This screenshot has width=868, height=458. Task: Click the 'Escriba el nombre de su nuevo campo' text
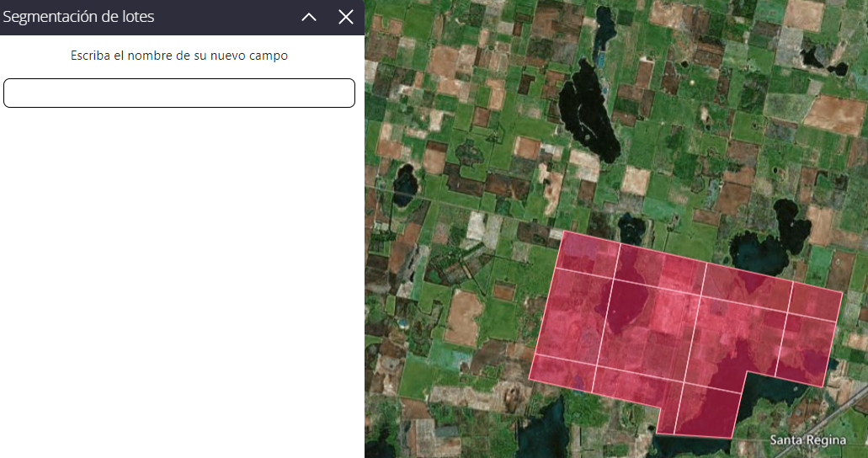[x=179, y=56]
